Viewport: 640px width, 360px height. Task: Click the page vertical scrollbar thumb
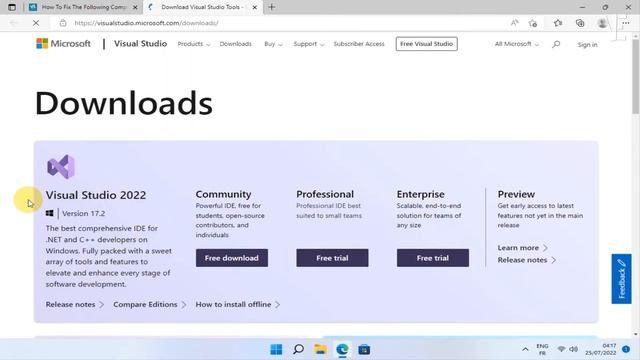pyautogui.click(x=636, y=76)
